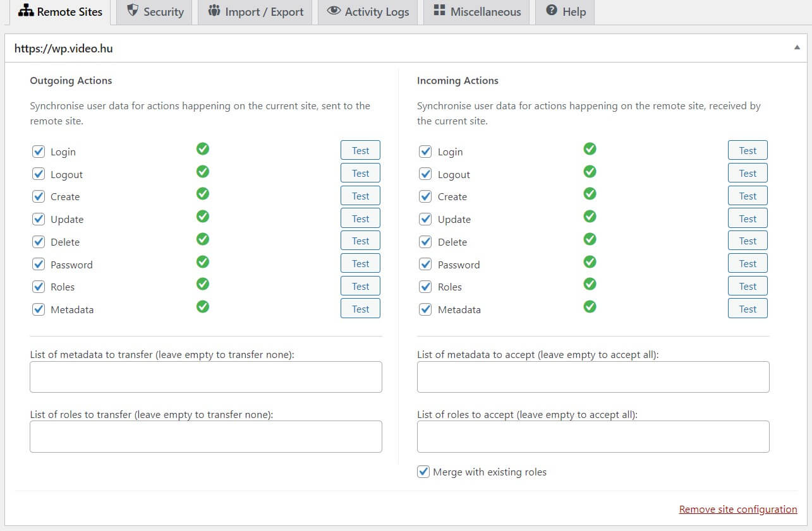Viewport: 812px width, 531px height.
Task: Disable the outgoing Delete action checkbox
Action: point(39,242)
